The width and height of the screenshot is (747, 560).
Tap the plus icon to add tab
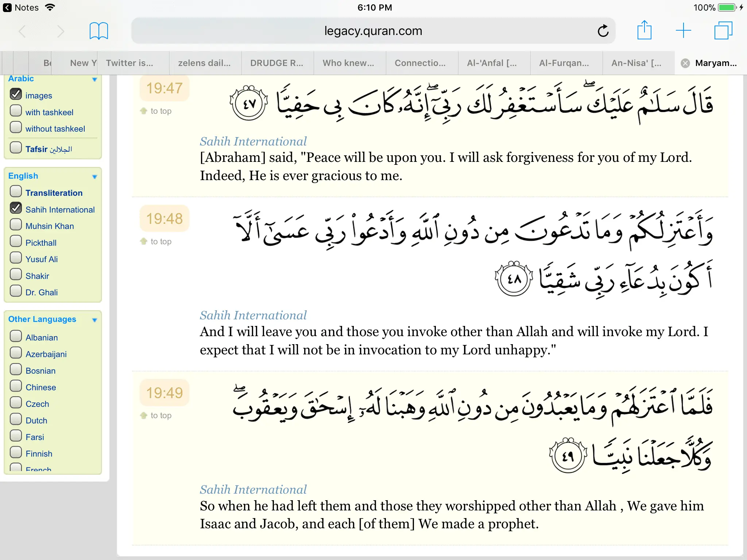tap(683, 30)
